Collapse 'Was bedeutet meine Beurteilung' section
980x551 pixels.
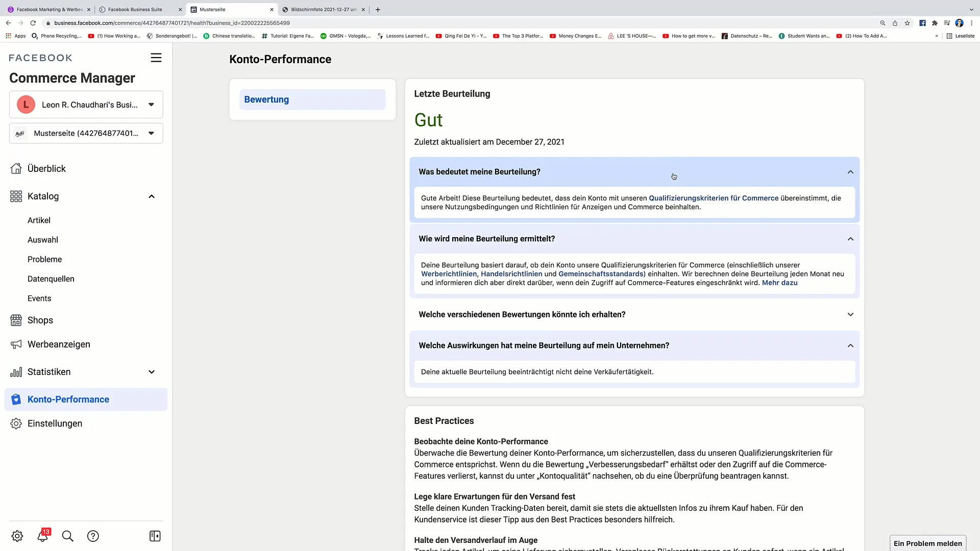pos(850,171)
